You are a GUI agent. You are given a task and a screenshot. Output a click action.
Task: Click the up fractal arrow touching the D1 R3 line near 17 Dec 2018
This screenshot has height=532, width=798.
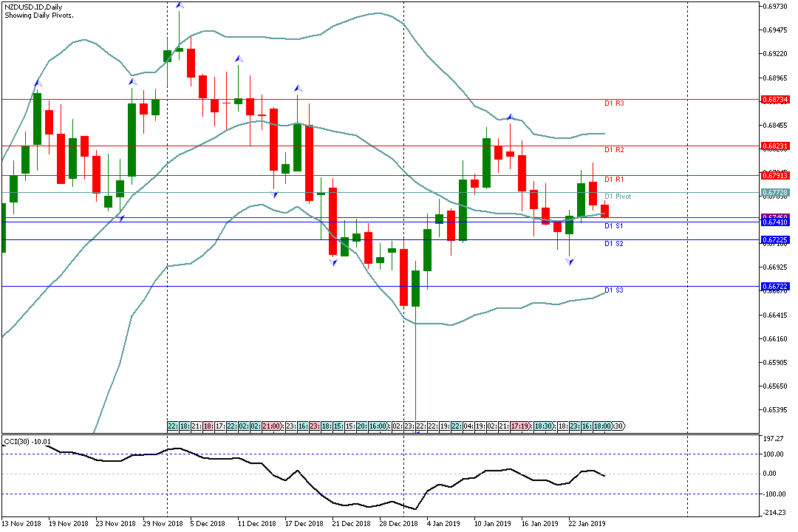tap(299, 89)
